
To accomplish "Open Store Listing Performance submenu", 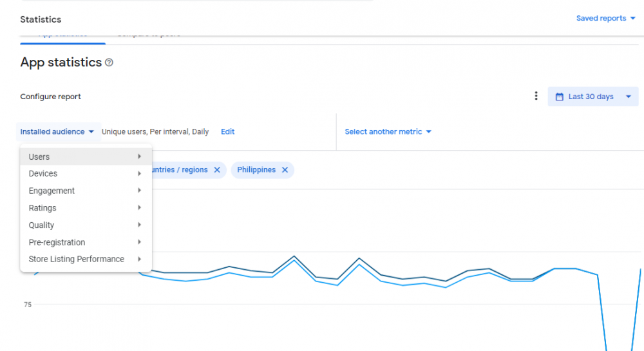I will (x=86, y=259).
